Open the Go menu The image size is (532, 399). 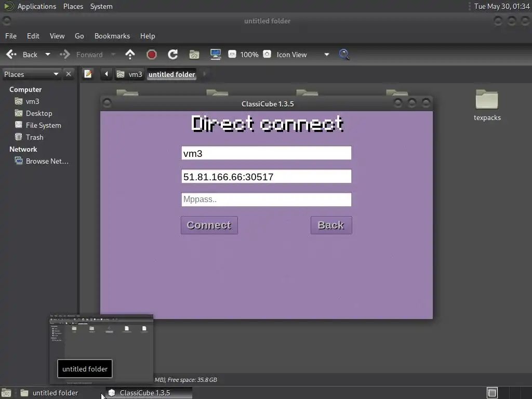[79, 36]
